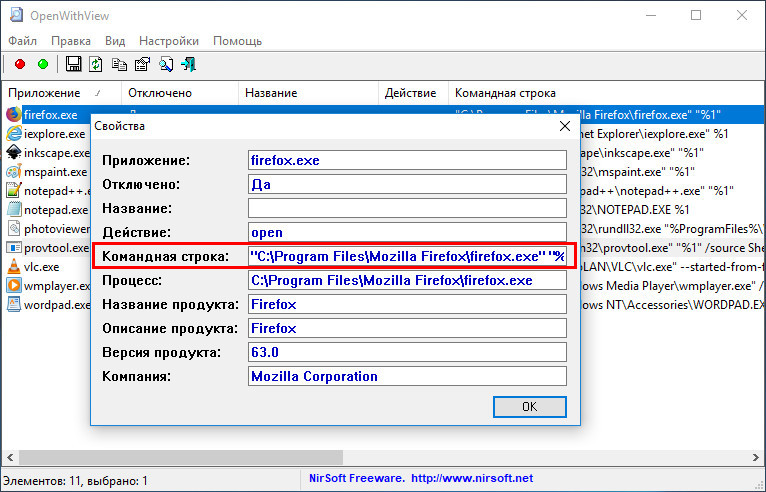766x492 pixels.
Task: Maximize the OpenWithView window
Action: coord(696,15)
